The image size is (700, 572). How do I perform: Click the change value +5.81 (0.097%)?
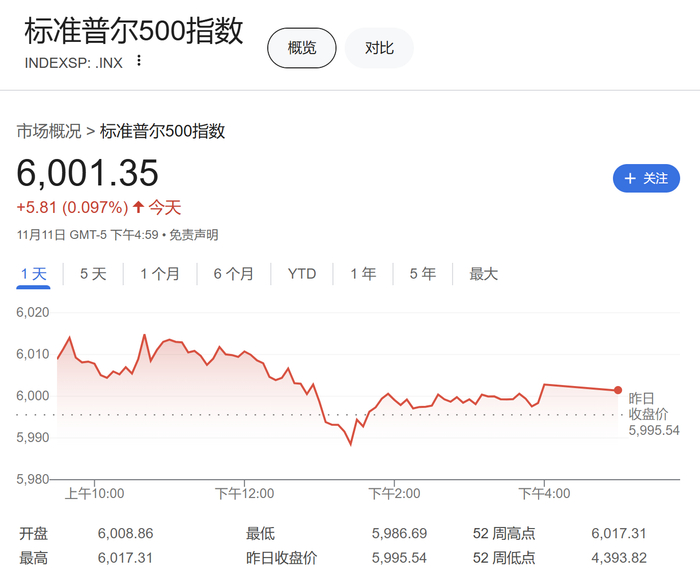72,208
